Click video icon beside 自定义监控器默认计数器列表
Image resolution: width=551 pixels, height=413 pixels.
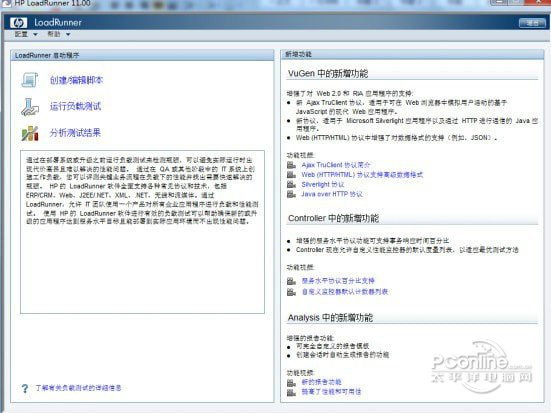pyautogui.click(x=291, y=292)
